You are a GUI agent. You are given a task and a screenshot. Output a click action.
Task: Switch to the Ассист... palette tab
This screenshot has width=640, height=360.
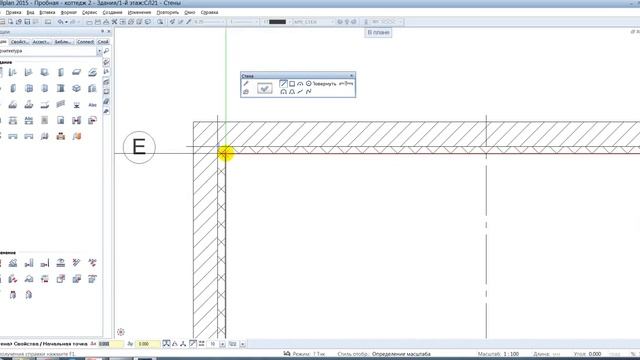pyautogui.click(x=41, y=42)
